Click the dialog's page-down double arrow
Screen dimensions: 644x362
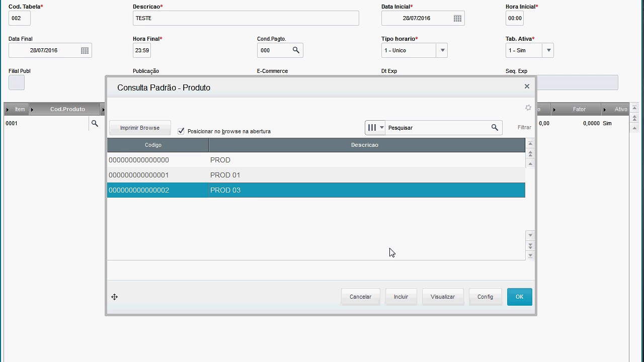pyautogui.click(x=530, y=245)
